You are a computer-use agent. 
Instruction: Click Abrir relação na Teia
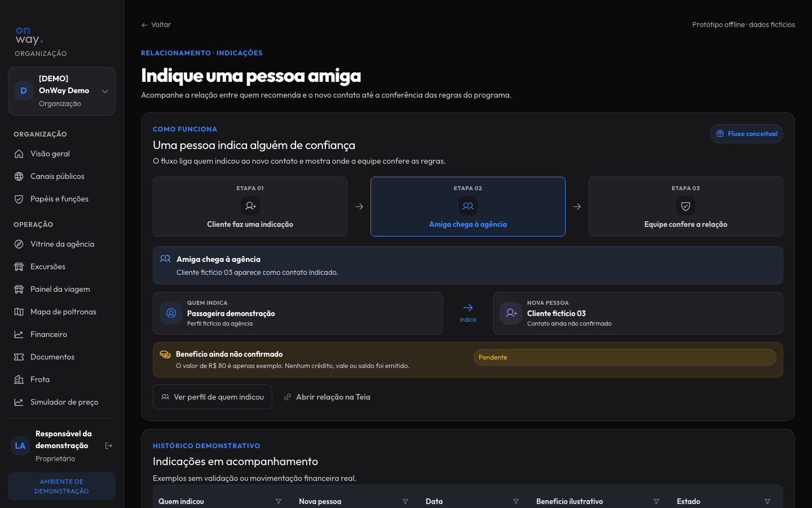point(327,397)
